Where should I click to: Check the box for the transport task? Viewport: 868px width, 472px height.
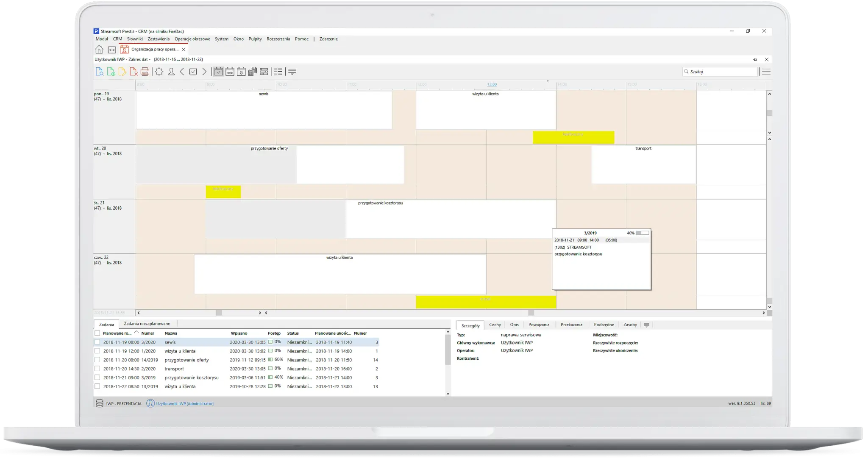[97, 369]
